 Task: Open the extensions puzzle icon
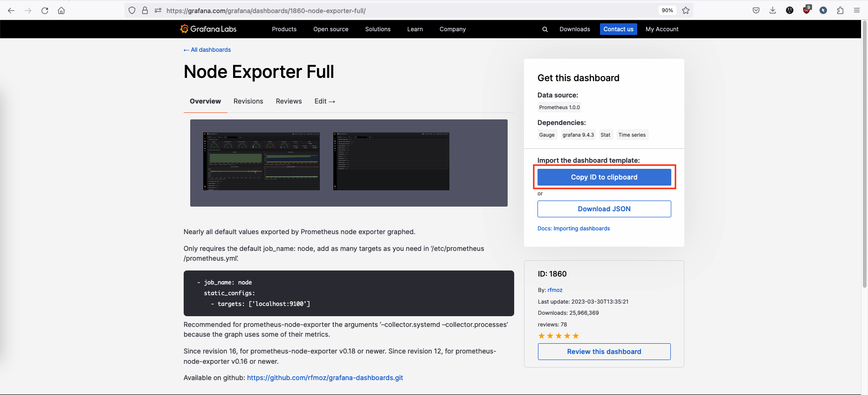[x=840, y=10]
